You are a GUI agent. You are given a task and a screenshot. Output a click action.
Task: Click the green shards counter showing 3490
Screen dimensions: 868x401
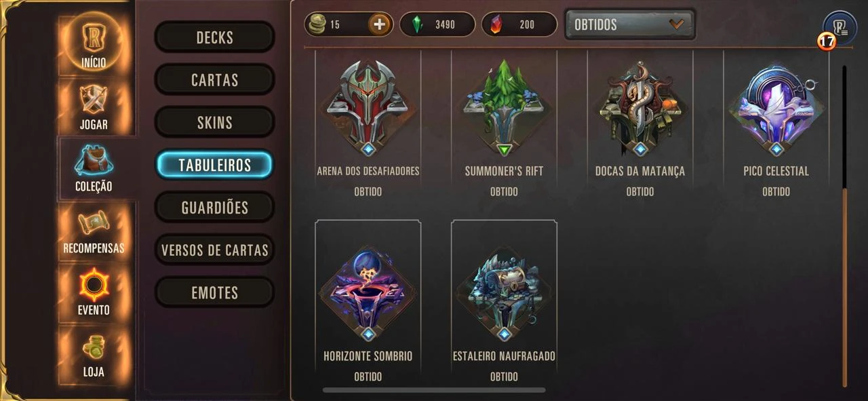click(x=437, y=24)
